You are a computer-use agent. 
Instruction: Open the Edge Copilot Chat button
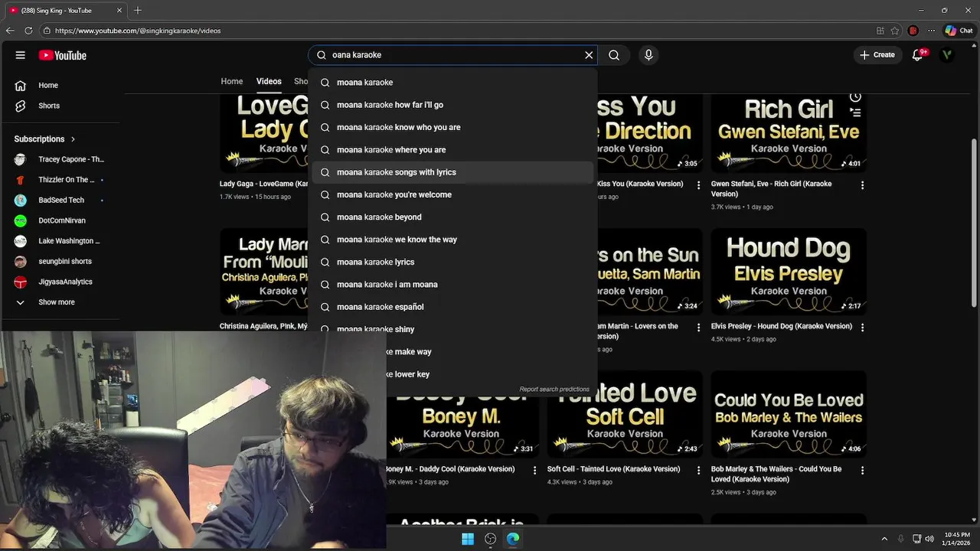click(x=959, y=31)
